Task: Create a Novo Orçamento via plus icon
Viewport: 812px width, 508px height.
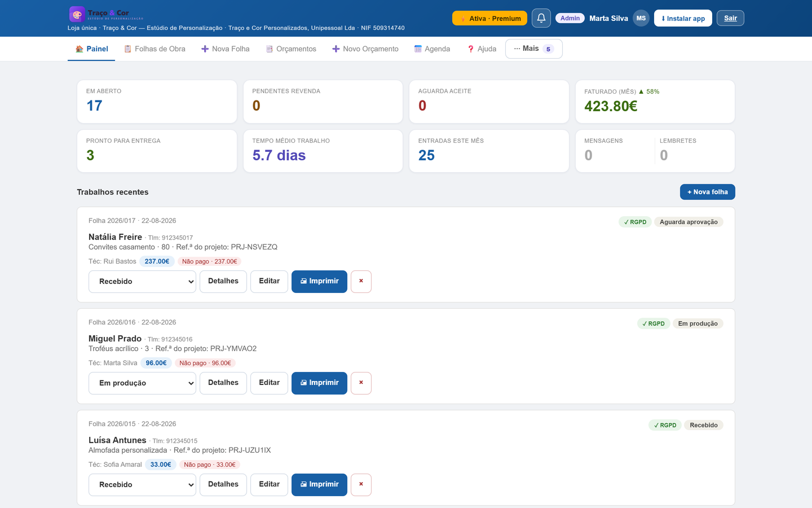Action: tap(365, 49)
